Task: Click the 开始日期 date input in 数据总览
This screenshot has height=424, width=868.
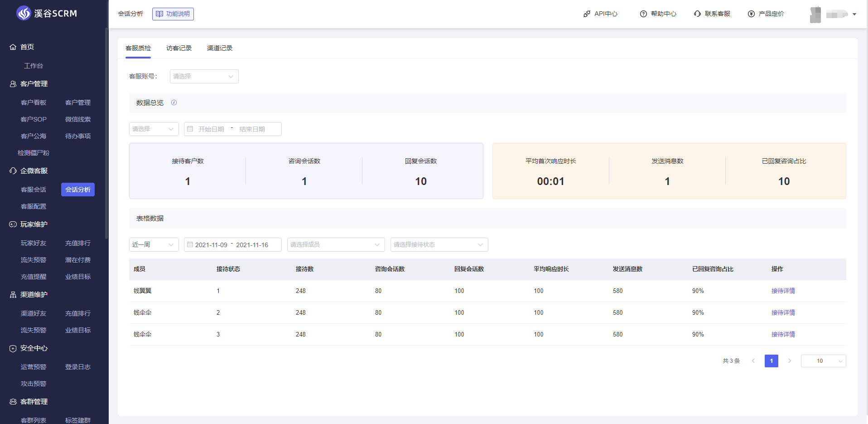Action: click(x=211, y=129)
